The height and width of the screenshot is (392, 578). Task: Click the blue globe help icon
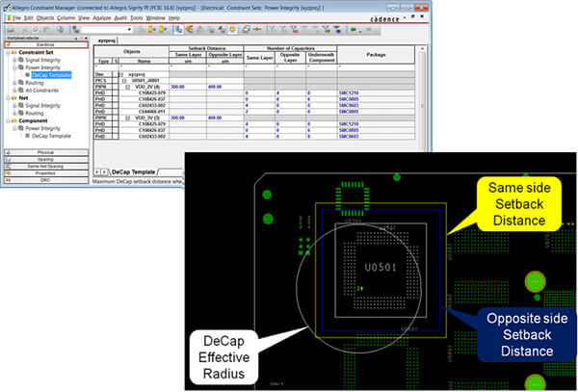tap(60, 30)
